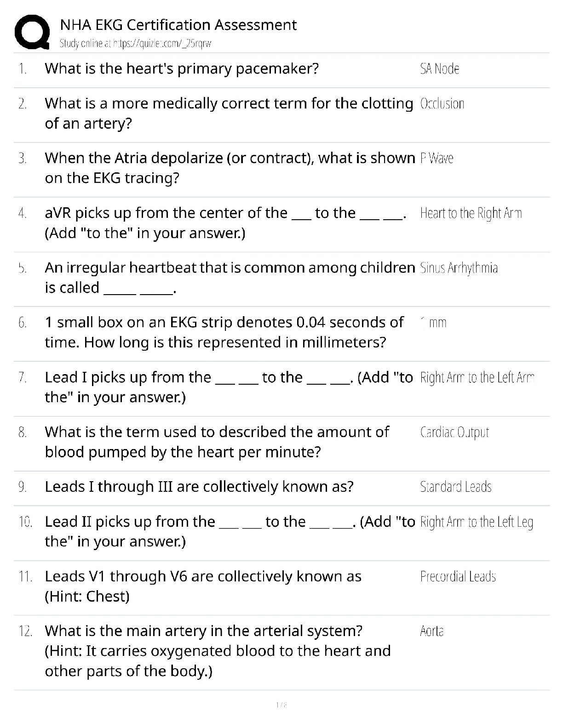Select Right Arm to the Left Leg answer
The height and width of the screenshot is (728, 563).
click(477, 522)
